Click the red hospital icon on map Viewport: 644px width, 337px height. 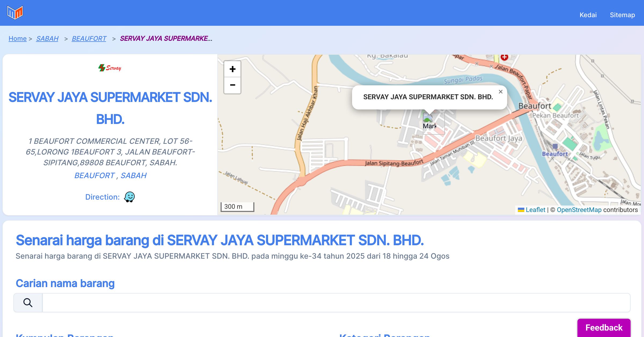click(504, 57)
